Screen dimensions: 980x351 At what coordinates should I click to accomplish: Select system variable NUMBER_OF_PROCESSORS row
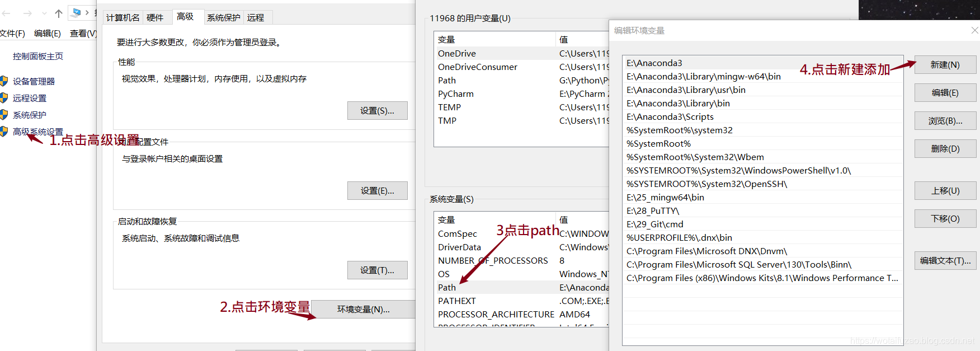521,260
